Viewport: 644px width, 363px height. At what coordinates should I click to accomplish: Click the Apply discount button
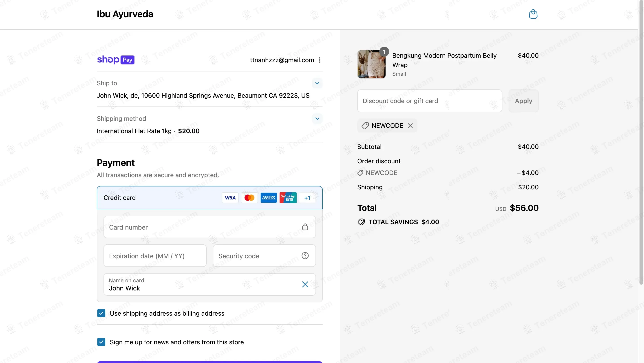coord(523,101)
